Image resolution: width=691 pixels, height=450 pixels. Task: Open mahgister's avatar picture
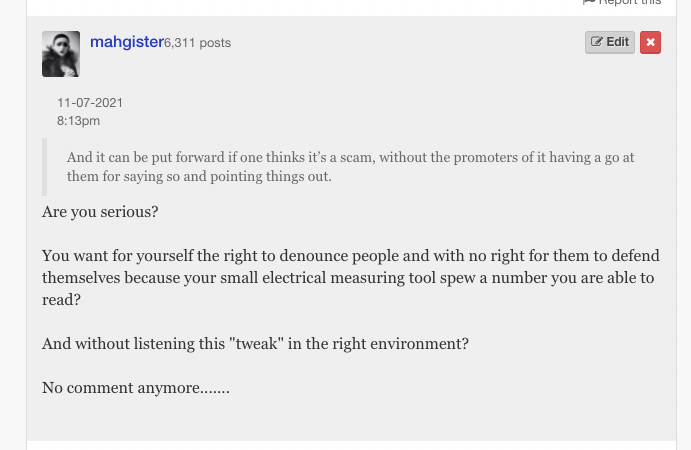(61, 54)
